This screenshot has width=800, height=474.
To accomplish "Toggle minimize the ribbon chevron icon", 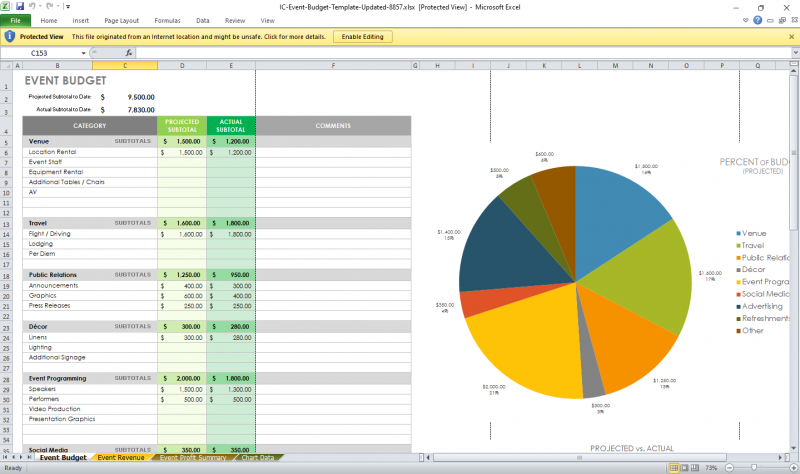I will 745,20.
